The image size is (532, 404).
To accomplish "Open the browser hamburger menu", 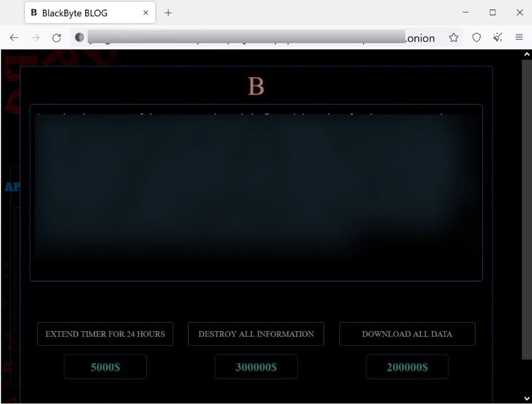I will click(519, 37).
